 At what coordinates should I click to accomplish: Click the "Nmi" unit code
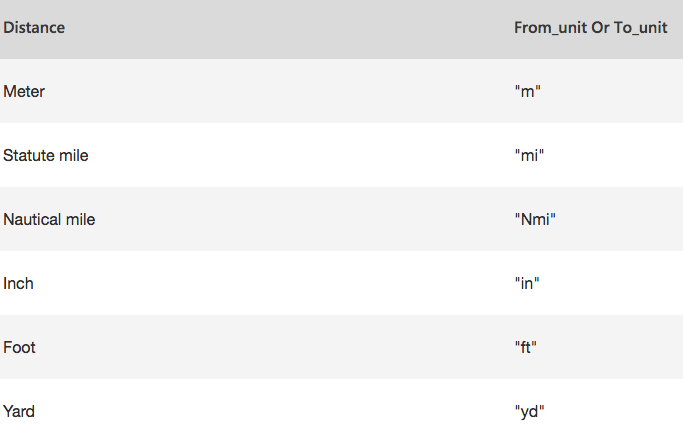coord(535,220)
